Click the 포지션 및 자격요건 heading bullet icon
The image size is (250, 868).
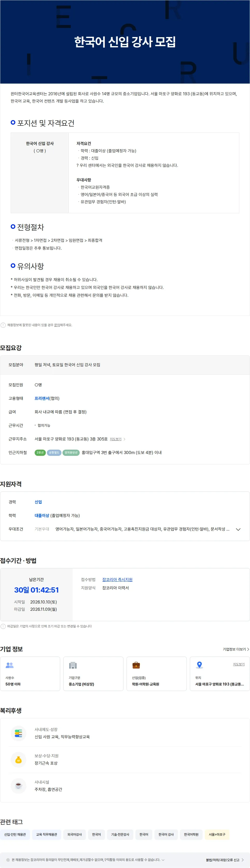pyautogui.click(x=13, y=122)
